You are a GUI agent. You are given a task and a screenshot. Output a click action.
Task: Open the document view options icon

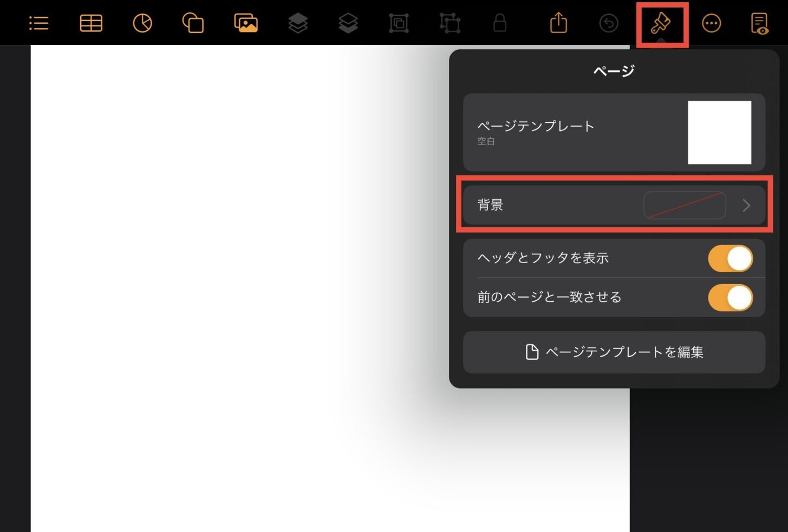pyautogui.click(x=759, y=23)
